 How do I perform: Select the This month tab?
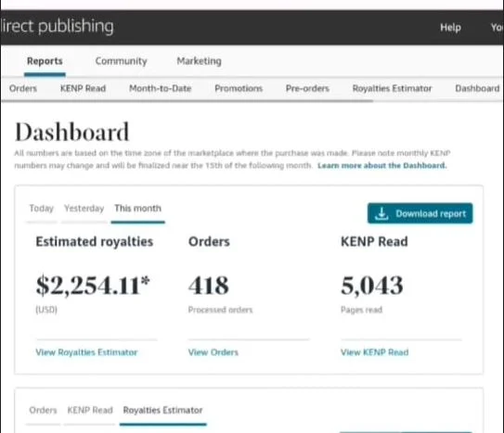tap(138, 209)
